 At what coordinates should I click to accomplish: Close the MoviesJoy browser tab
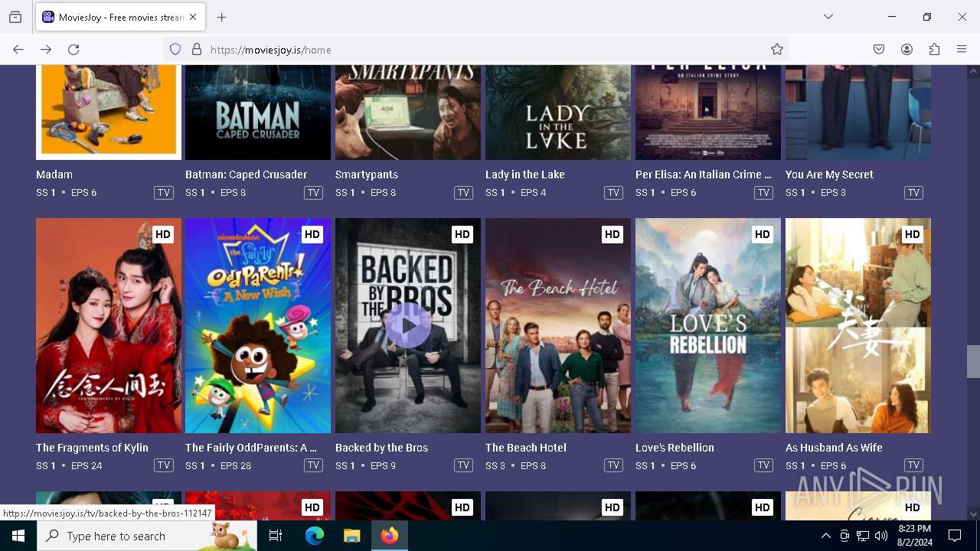[x=193, y=17]
